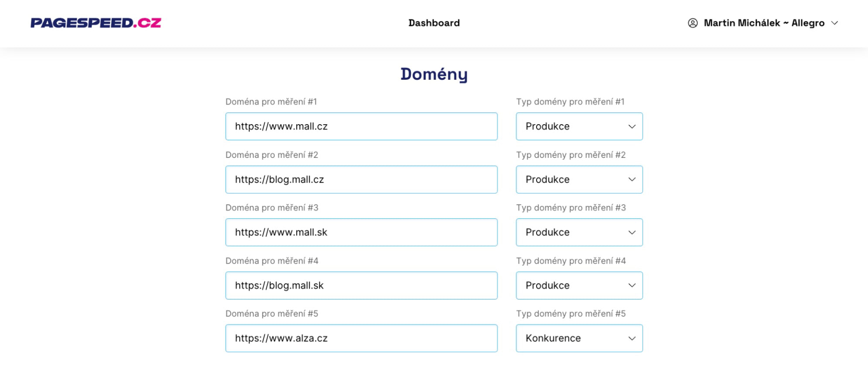The width and height of the screenshot is (868, 368).
Task: Focus the domain #2 field with https://blog.mall.cz
Action: [x=361, y=180]
